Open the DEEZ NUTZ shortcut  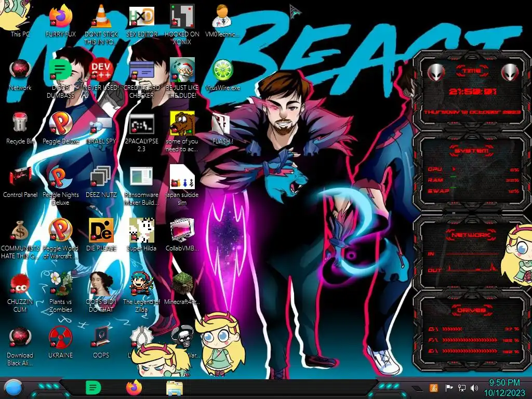point(101,177)
